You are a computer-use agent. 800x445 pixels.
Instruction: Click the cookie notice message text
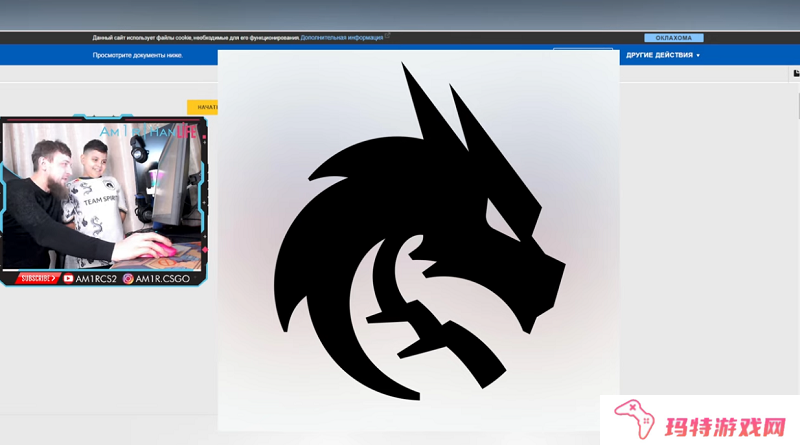(195, 38)
